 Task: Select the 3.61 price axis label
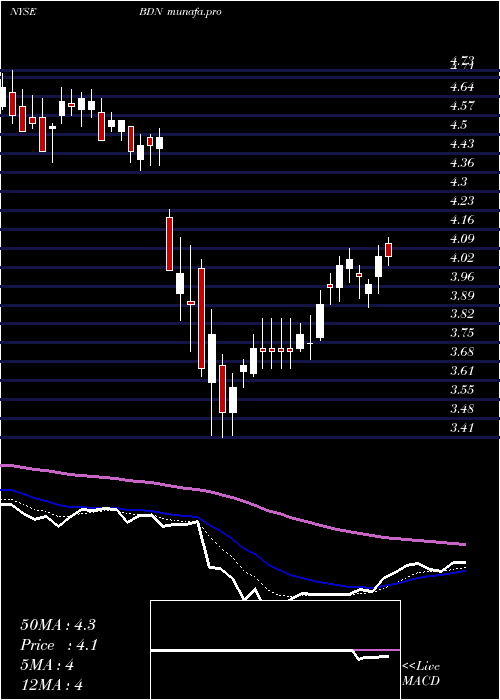click(x=462, y=371)
